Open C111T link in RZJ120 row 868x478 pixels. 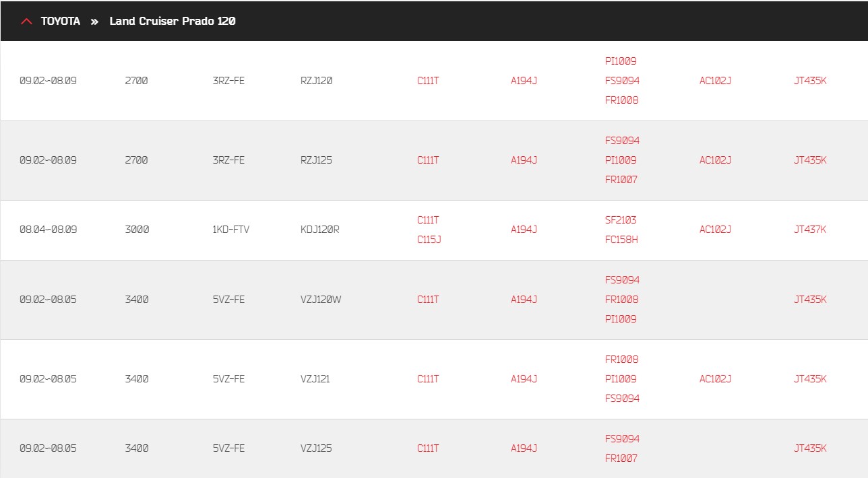coord(428,81)
